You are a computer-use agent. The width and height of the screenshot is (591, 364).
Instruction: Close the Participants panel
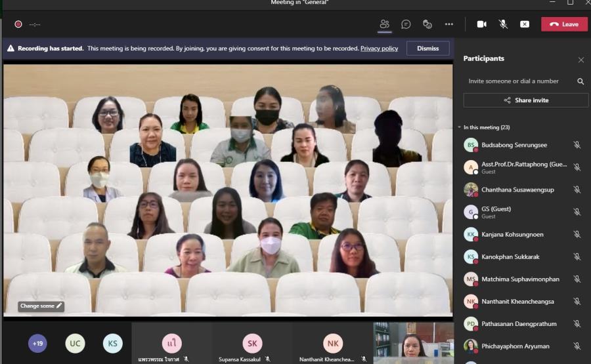tap(580, 60)
